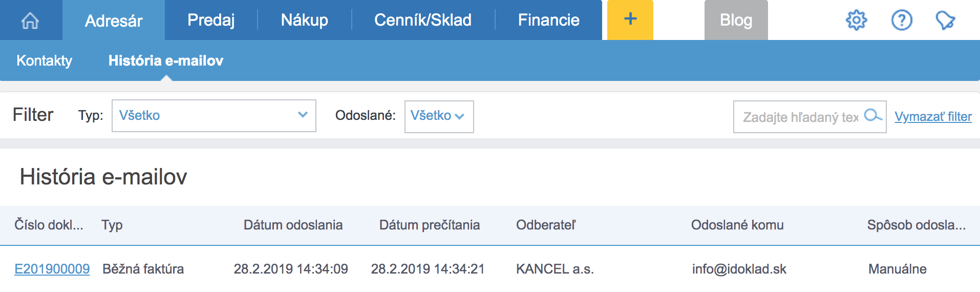
Task: Open the Financie menu
Action: click(x=548, y=20)
